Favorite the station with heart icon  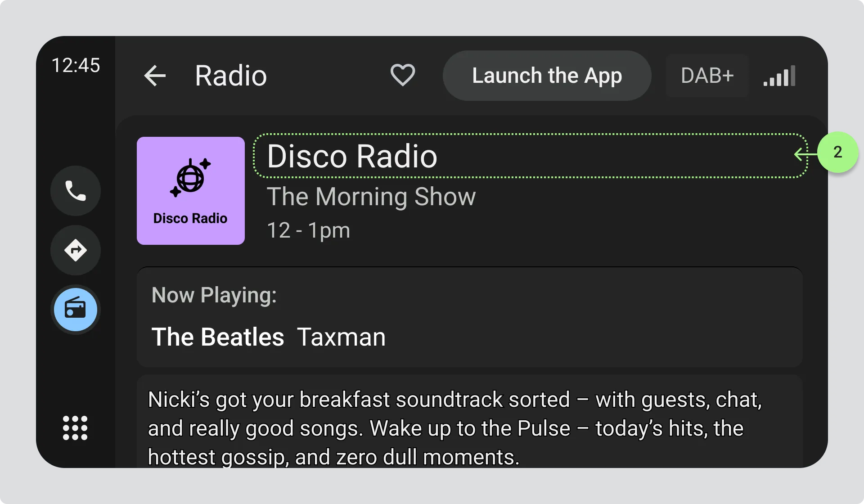point(402,75)
